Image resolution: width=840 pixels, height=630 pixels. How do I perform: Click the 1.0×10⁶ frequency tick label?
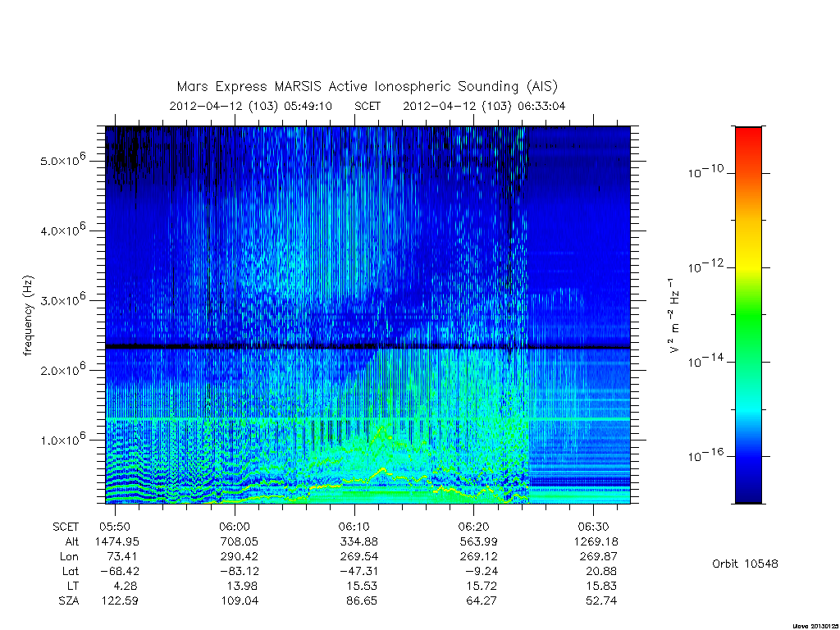62,438
